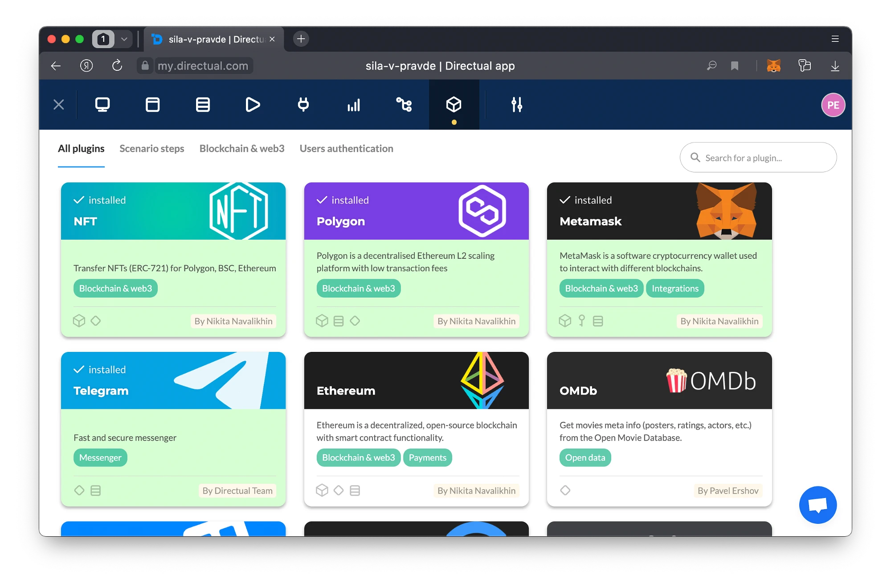Open the database icon in top toolbar
The image size is (891, 588).
click(203, 105)
